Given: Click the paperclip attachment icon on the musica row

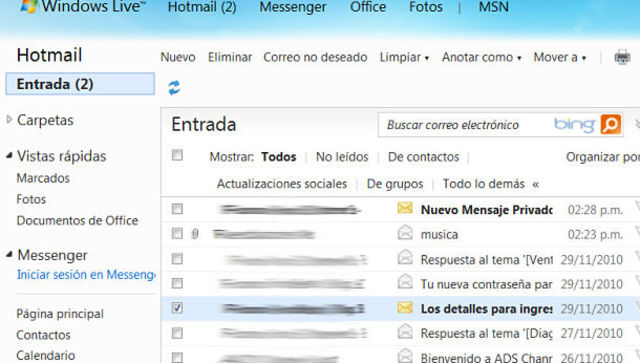Looking at the screenshot, I should coord(195,234).
